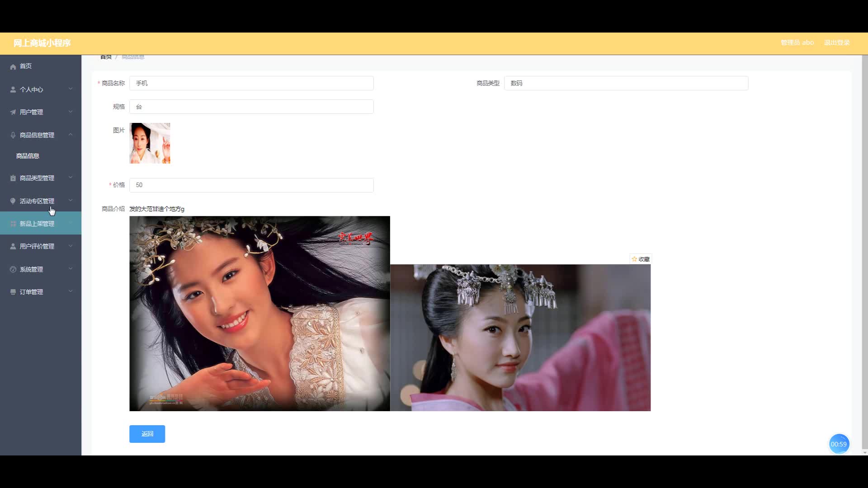Collapse the 商品信息管理 menu chevron
Viewport: 868px width, 488px height.
point(71,135)
